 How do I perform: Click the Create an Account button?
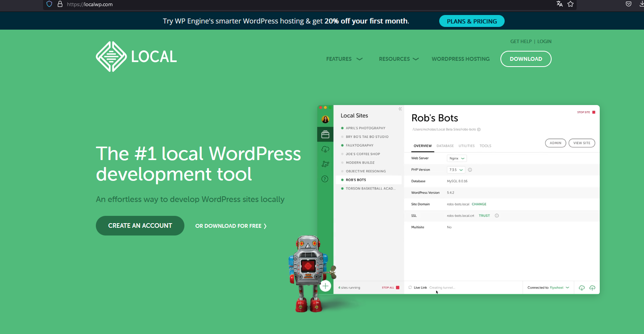click(x=140, y=225)
